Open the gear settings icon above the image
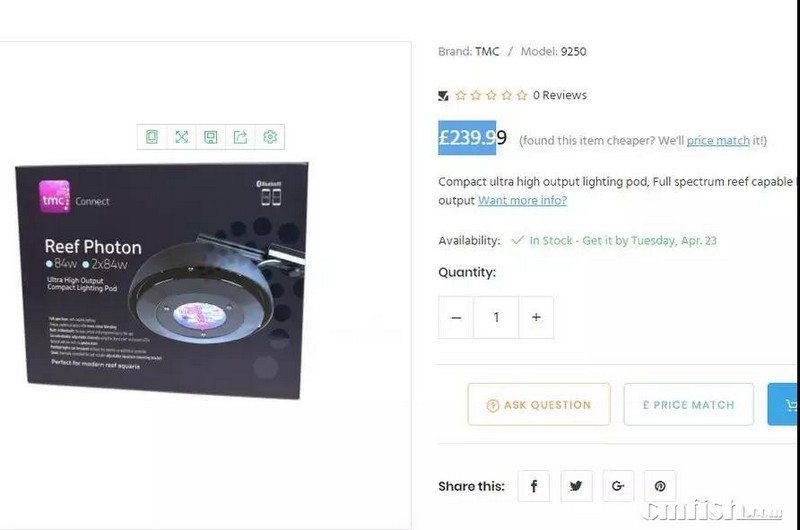Image resolution: width=800 pixels, height=530 pixels. [270, 137]
